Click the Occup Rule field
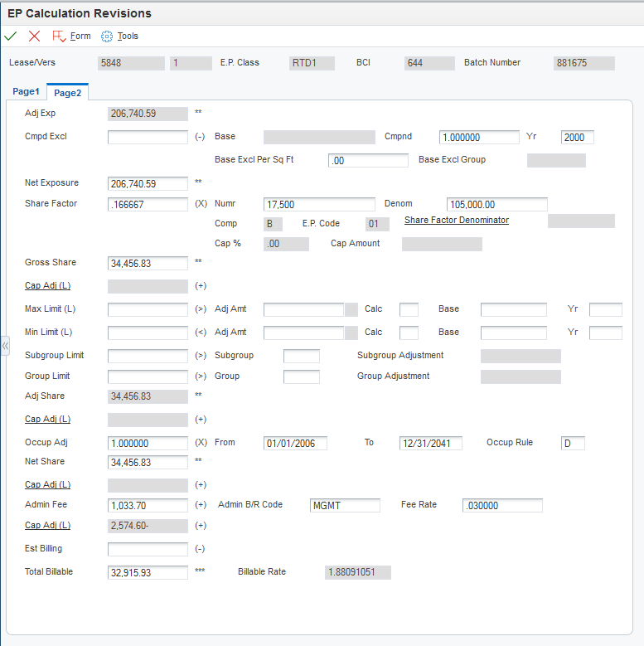644x646 pixels. pos(573,443)
